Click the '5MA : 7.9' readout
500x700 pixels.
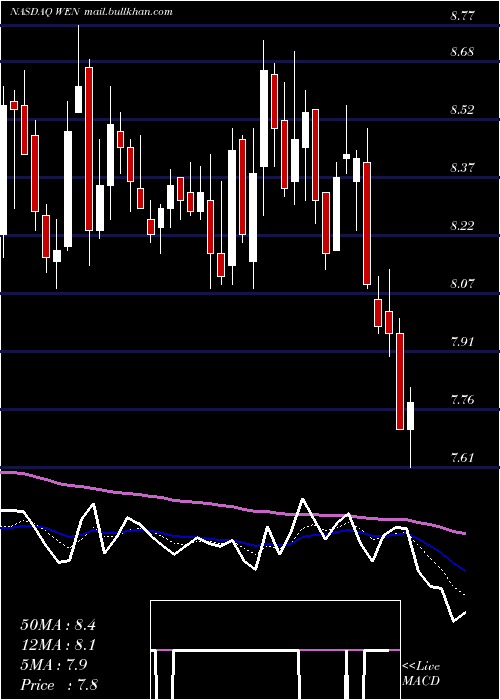point(54,665)
